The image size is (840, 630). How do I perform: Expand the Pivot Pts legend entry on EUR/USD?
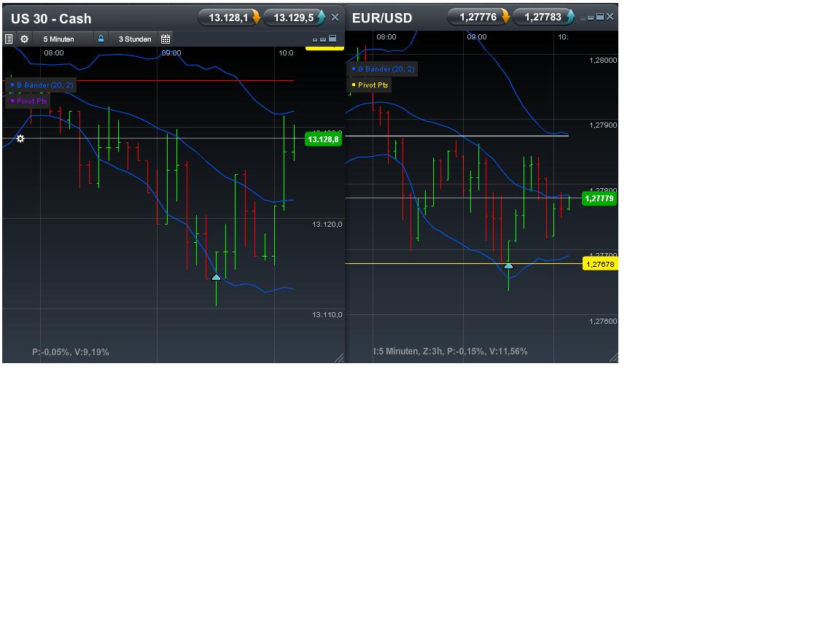click(x=371, y=85)
